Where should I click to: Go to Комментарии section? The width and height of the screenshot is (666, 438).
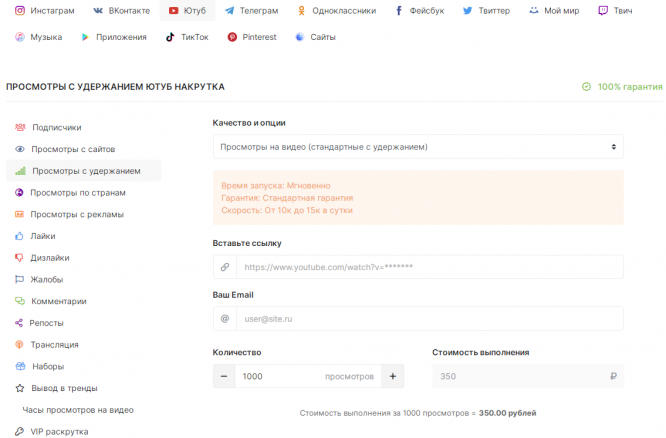[x=59, y=301]
